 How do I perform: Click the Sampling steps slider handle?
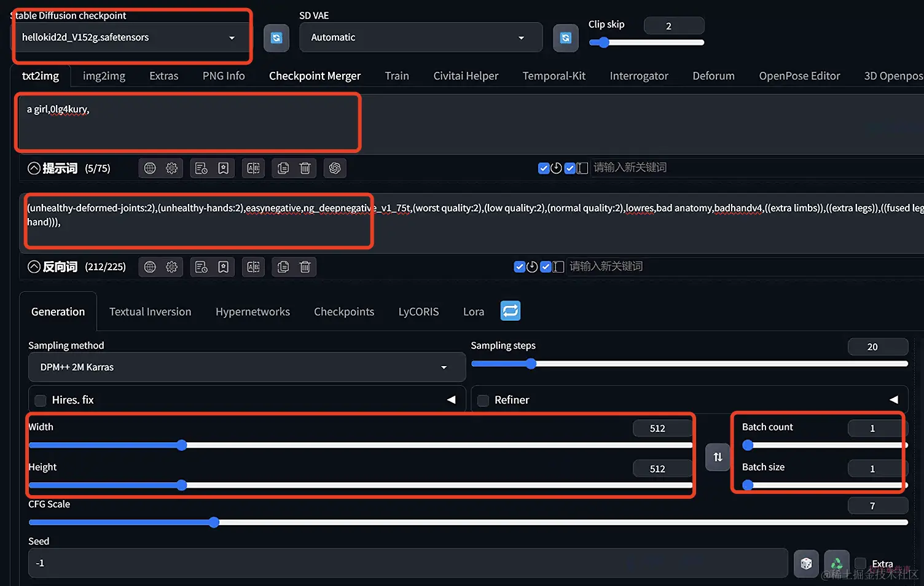[531, 364]
